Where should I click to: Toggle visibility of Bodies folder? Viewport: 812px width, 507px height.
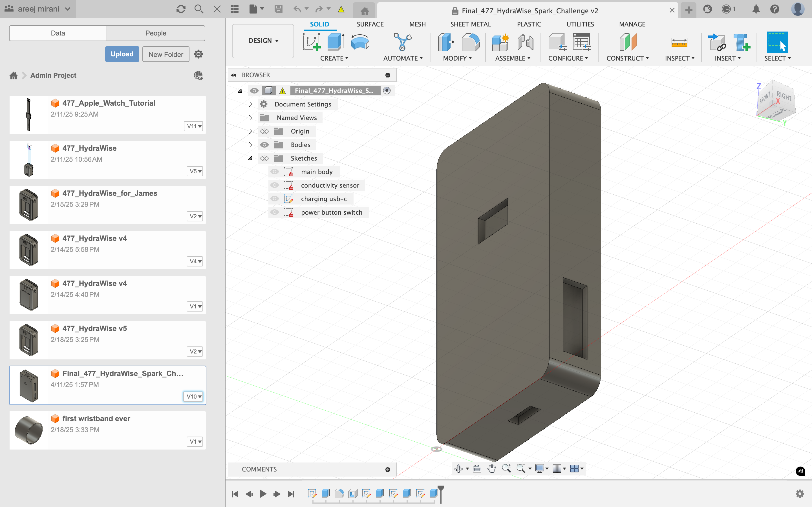[x=264, y=145]
